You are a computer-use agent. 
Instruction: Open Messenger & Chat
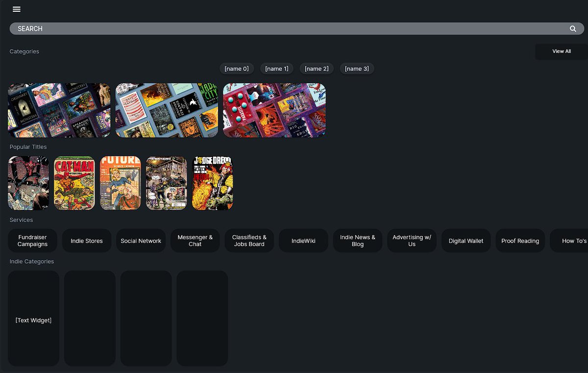[x=195, y=240]
